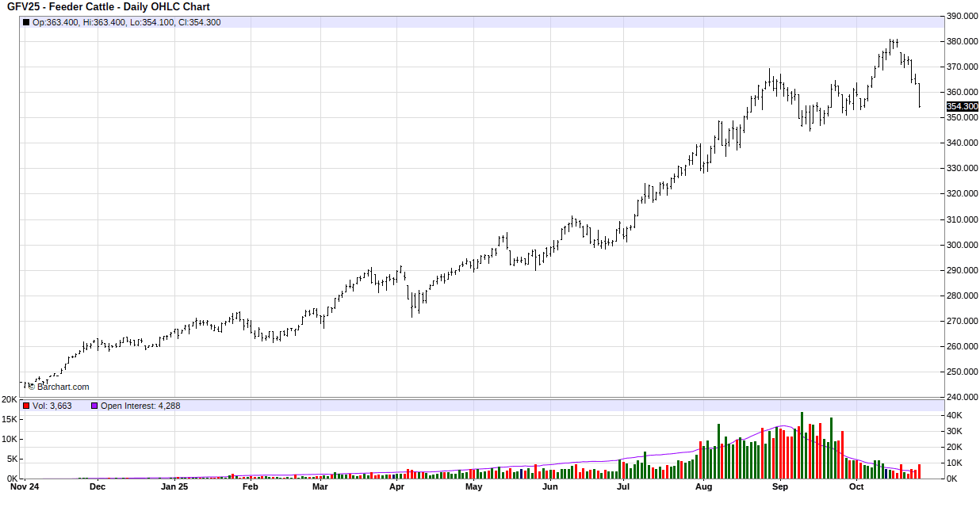Click the Aug date axis label

[x=702, y=487]
